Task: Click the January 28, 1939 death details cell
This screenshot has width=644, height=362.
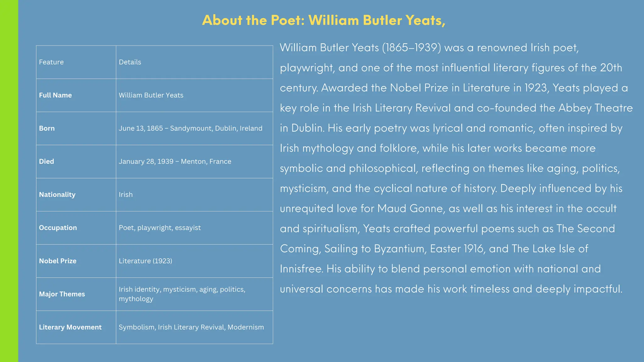Action: point(175,162)
